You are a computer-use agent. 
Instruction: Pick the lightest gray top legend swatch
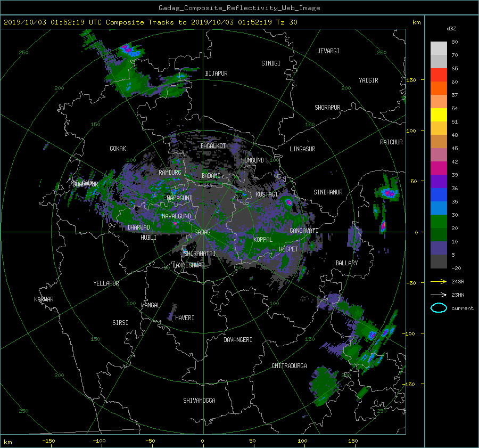(439, 48)
